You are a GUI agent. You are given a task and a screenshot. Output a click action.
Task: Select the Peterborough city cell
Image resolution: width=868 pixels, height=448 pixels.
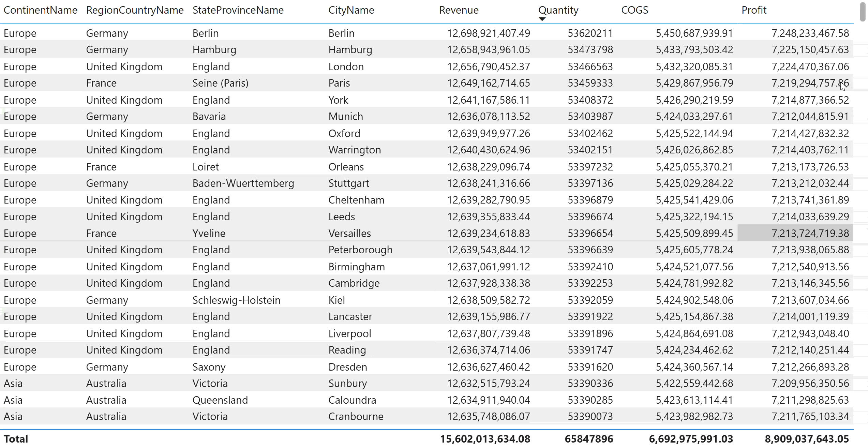[x=360, y=250]
